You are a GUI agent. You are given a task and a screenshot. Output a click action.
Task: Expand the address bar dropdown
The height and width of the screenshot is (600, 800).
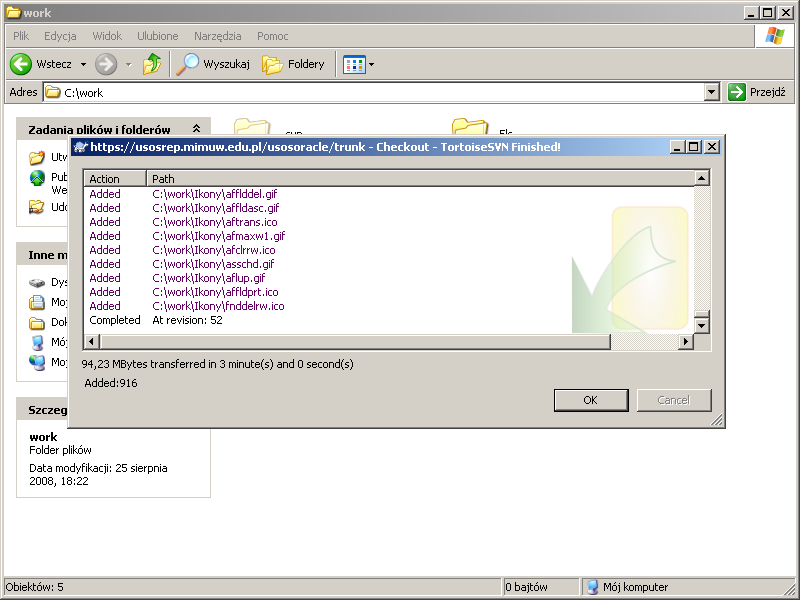(712, 92)
